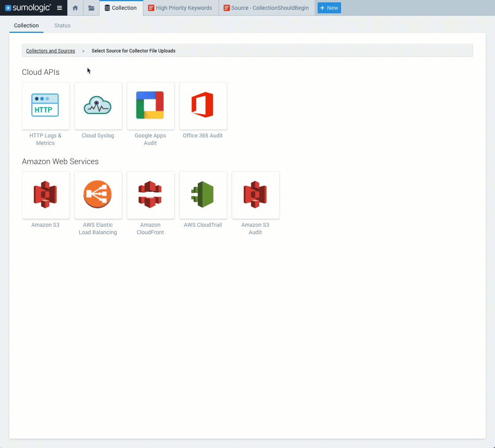Select Google Apps Audit source
This screenshot has height=448, width=495.
coord(151,106)
